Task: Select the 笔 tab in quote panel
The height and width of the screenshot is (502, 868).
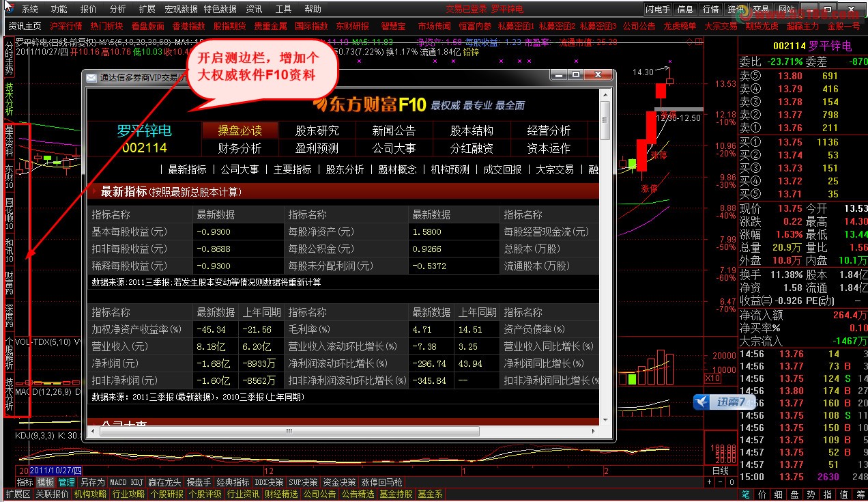Action: pos(746,494)
